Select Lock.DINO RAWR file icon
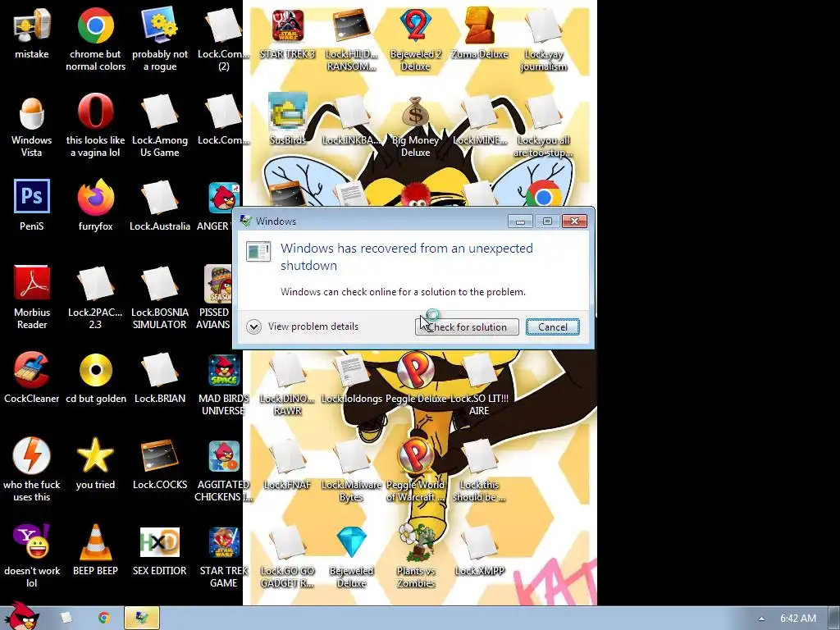The height and width of the screenshot is (630, 840). point(288,370)
